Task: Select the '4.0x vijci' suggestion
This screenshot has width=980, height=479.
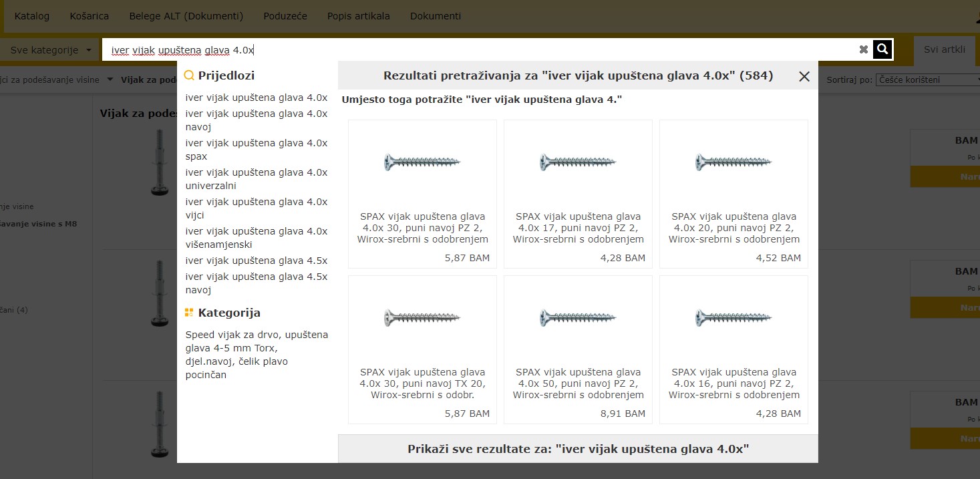Action: [x=257, y=208]
